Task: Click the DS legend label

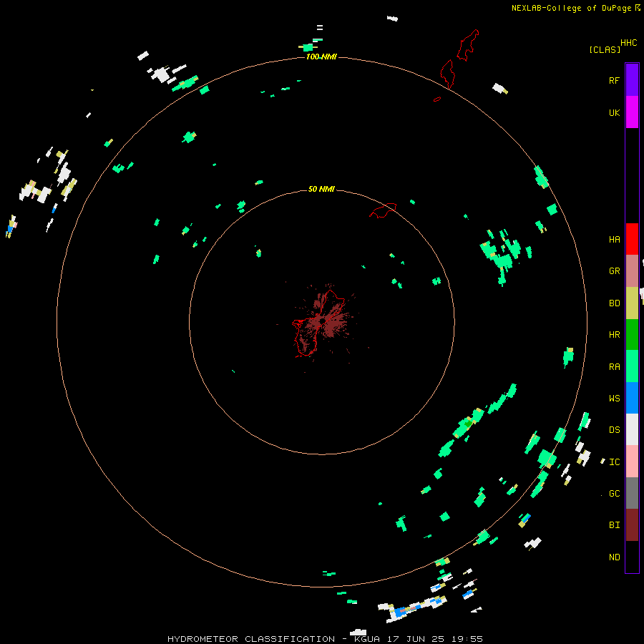Action: [x=614, y=430]
